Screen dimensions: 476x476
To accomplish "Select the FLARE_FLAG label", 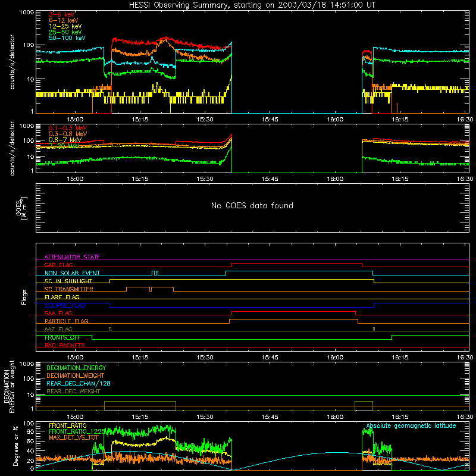I will (62, 297).
